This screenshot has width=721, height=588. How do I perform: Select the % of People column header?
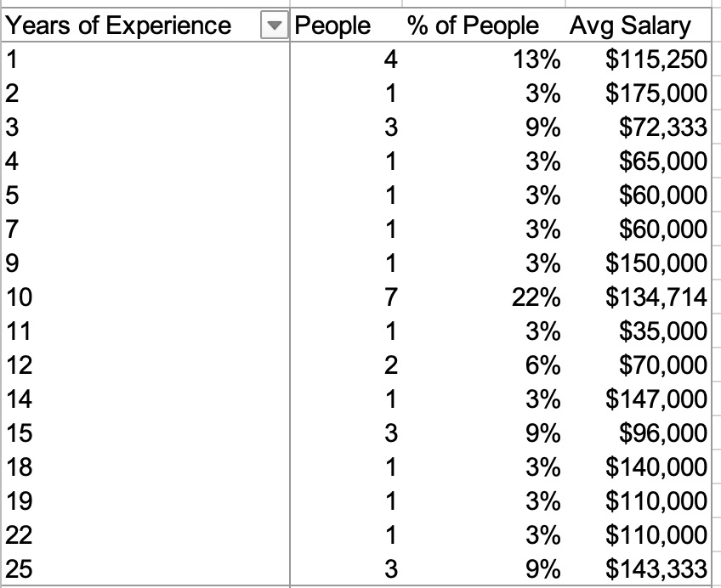(473, 25)
